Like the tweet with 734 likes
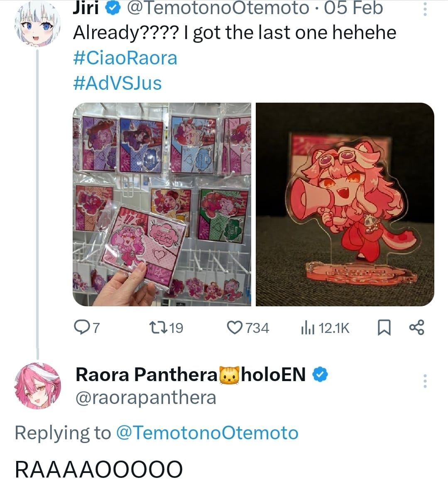 248,328
